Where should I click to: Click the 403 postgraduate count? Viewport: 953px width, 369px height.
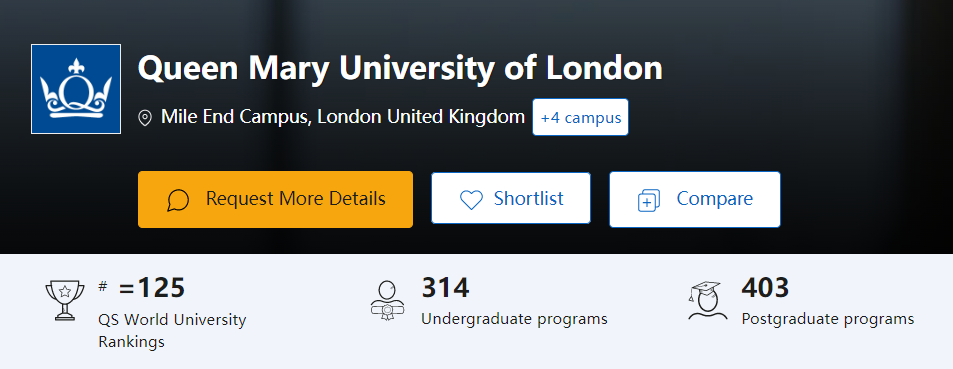pyautogui.click(x=765, y=288)
